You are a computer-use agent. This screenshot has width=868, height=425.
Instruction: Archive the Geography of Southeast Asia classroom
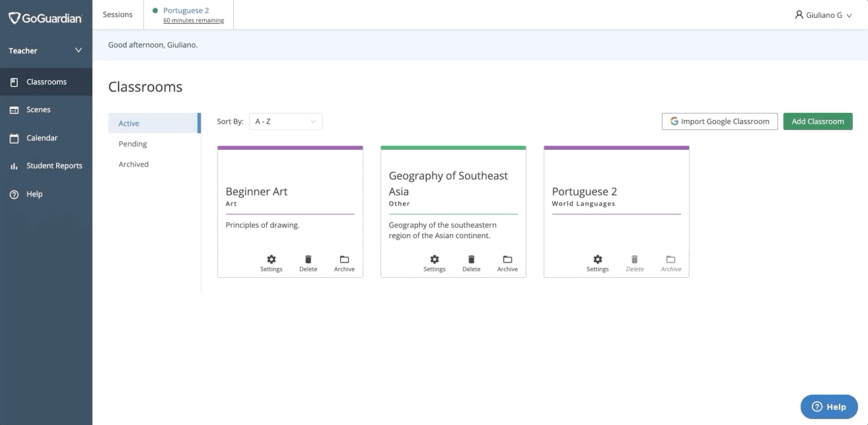(x=507, y=263)
